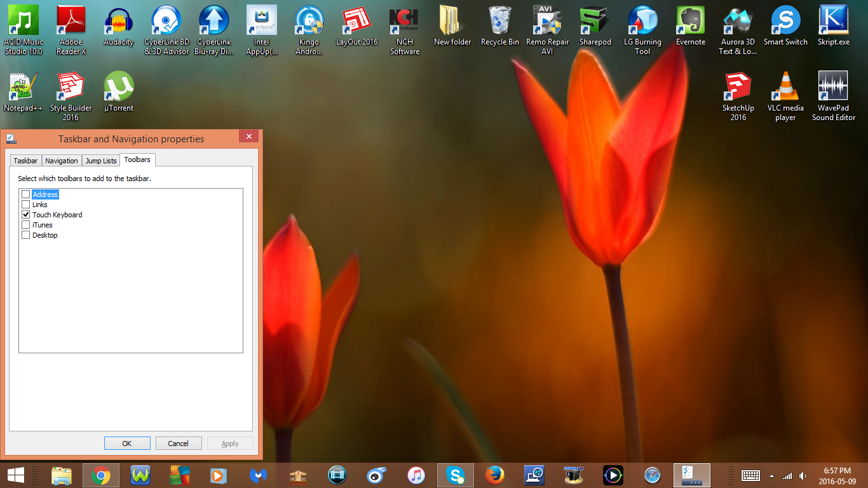
Task: Open the touch keyboard from taskbar
Action: pyautogui.click(x=750, y=475)
